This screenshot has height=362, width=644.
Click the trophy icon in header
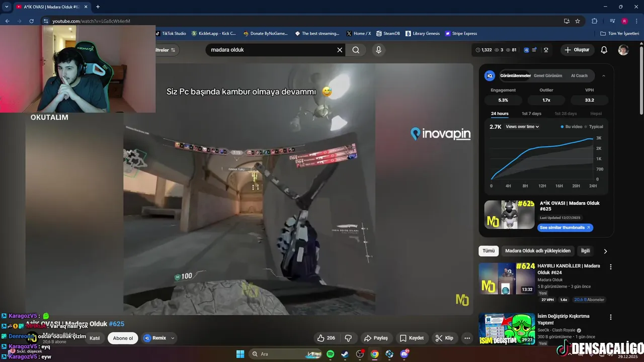pyautogui.click(x=546, y=50)
